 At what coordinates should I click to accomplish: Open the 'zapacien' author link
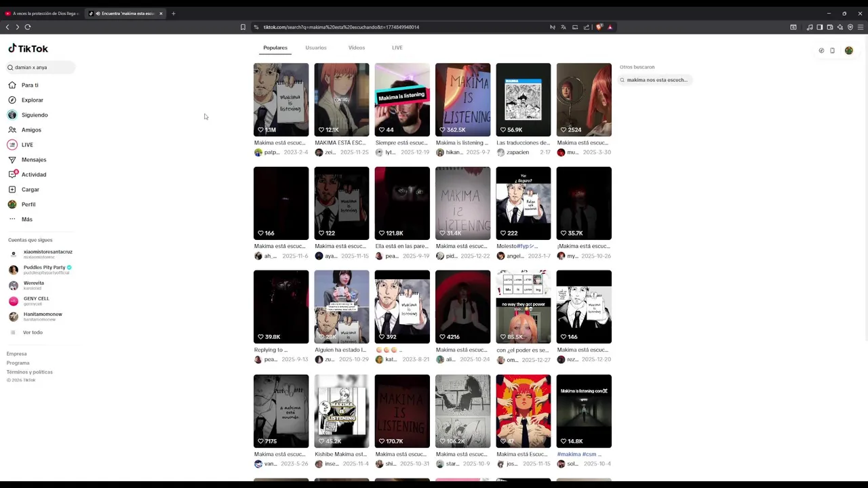517,152
